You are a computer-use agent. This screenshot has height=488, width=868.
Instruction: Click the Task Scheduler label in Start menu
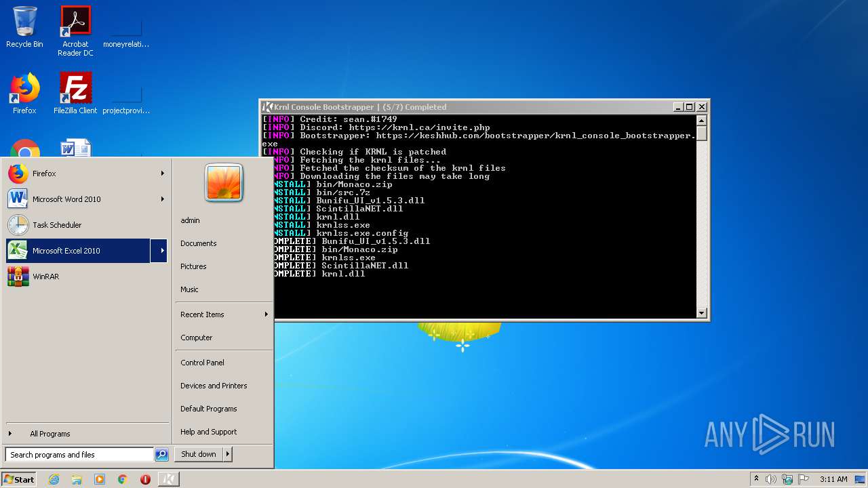coord(57,225)
